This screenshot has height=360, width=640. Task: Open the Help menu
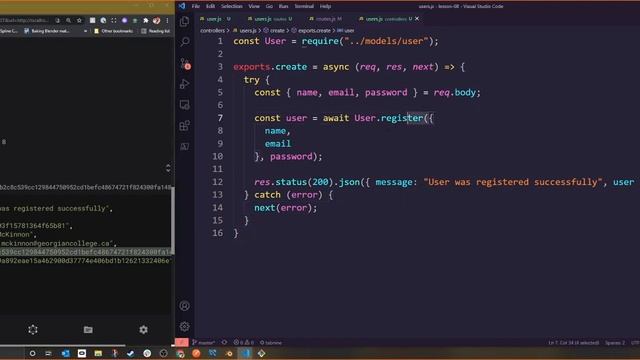coord(325,6)
